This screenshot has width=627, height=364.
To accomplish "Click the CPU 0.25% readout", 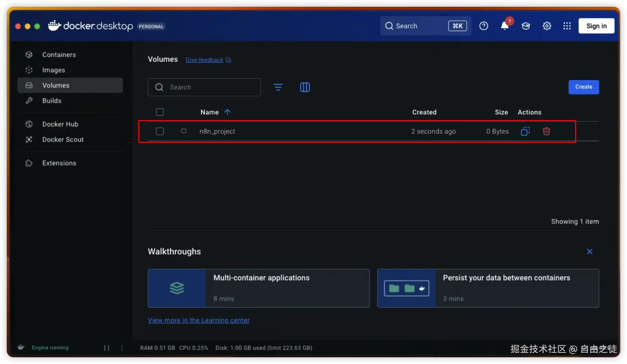I will coord(194,348).
